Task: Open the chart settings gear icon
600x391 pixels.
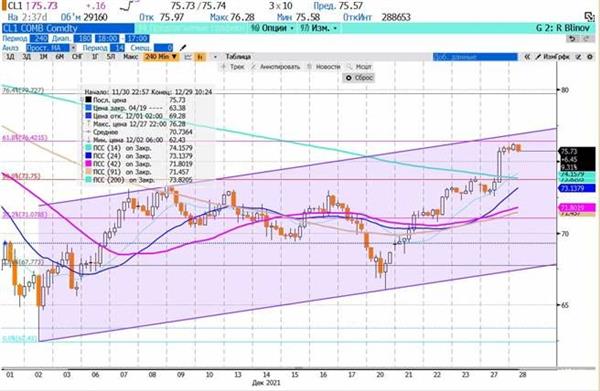Action: 590,57
